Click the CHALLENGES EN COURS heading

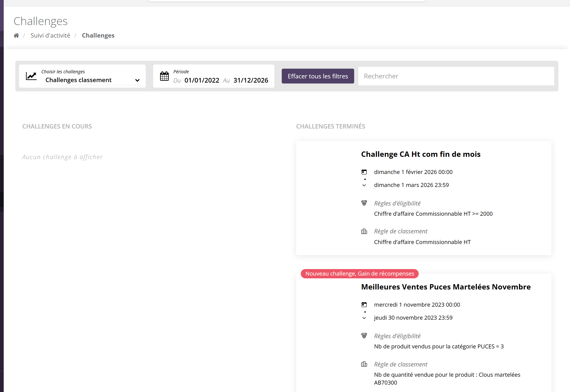[57, 126]
